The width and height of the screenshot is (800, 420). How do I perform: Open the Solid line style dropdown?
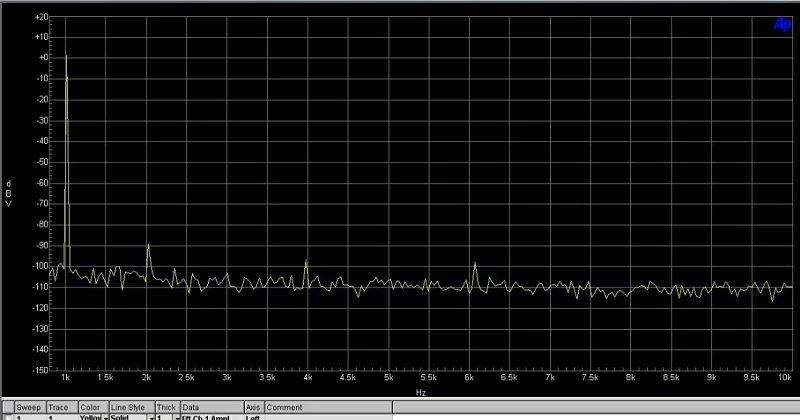[x=152, y=417]
